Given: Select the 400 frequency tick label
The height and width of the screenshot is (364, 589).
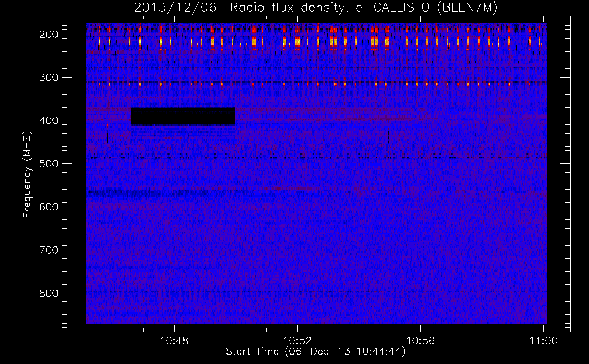Looking at the screenshot, I should (x=49, y=120).
